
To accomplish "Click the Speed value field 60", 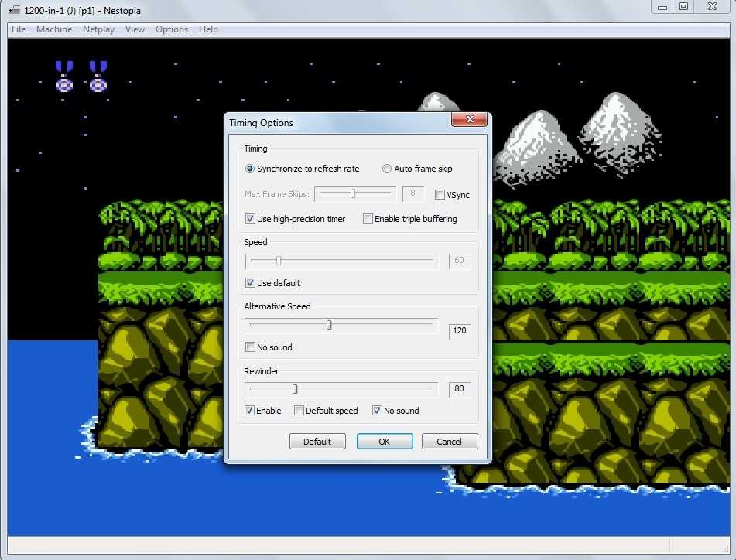I will pyautogui.click(x=460, y=261).
